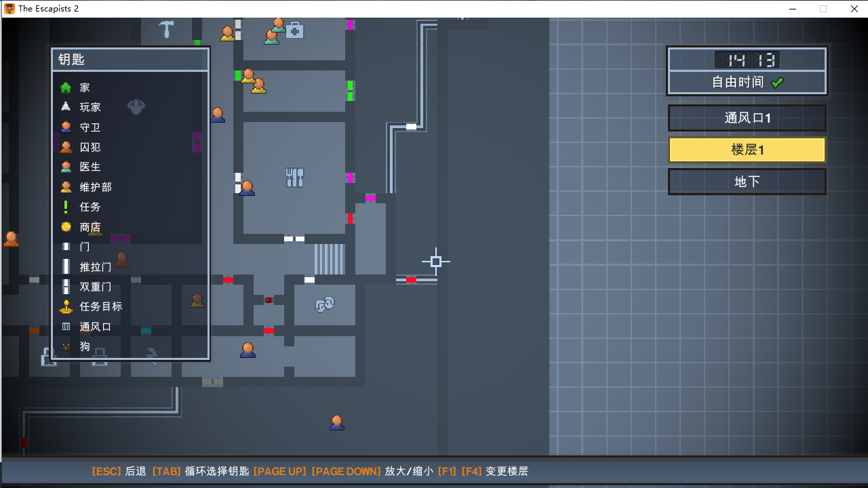Click the sliding door legend icon

[x=66, y=266]
